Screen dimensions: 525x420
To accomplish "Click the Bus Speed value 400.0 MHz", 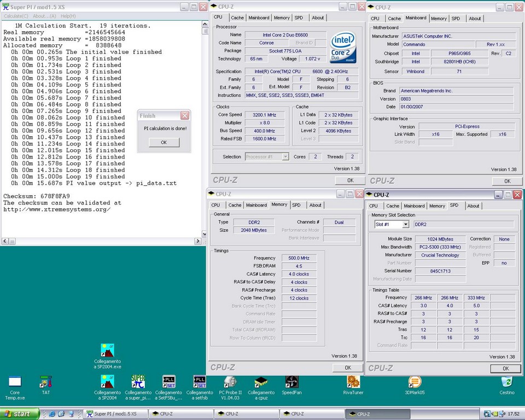I will (265, 131).
